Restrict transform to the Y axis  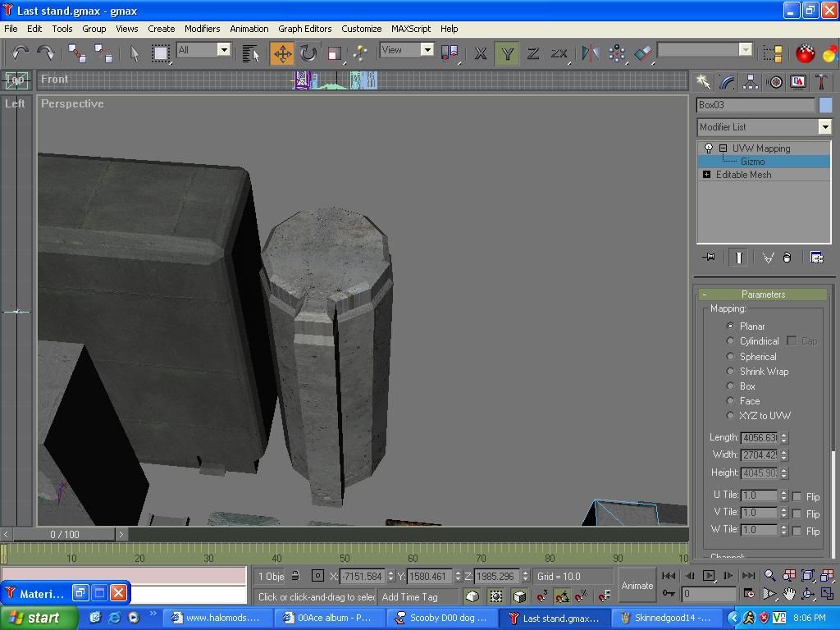(507, 53)
